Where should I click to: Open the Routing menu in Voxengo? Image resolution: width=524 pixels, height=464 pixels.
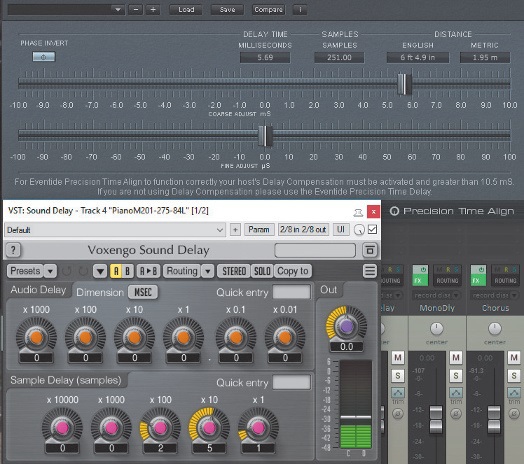click(x=182, y=271)
